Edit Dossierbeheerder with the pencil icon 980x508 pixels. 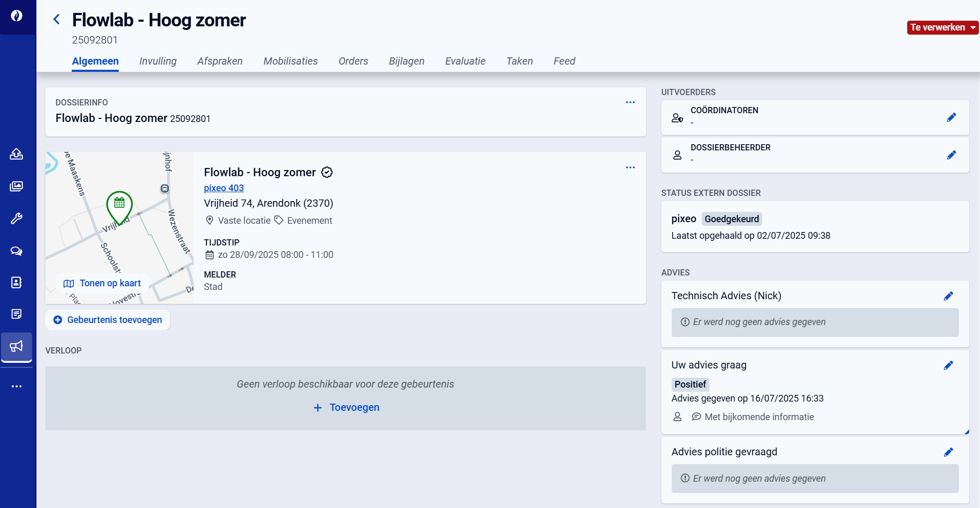coord(951,155)
